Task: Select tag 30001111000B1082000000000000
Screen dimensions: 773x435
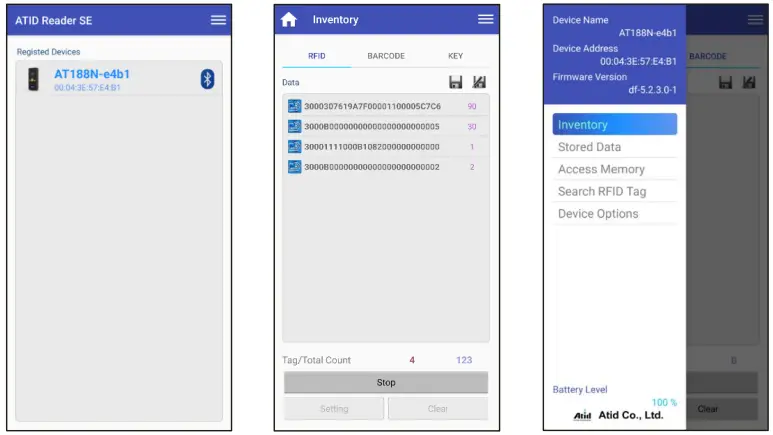Action: 386,146
